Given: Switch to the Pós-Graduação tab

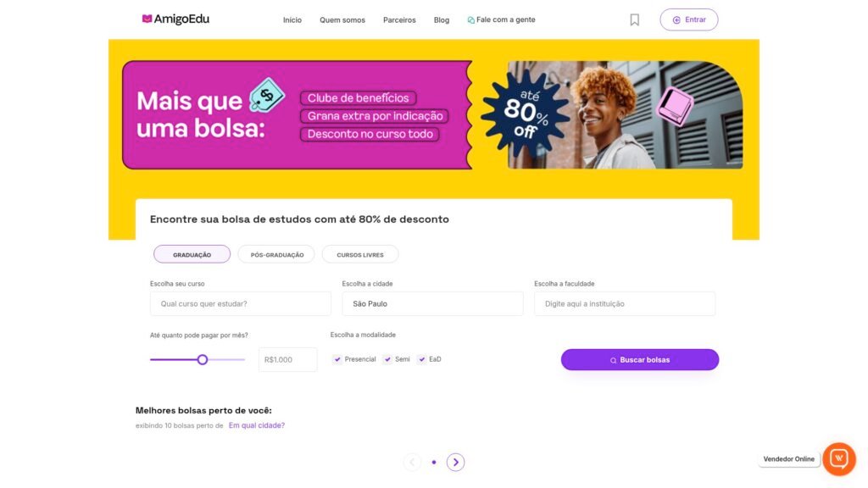Looking at the screenshot, I should tap(277, 254).
